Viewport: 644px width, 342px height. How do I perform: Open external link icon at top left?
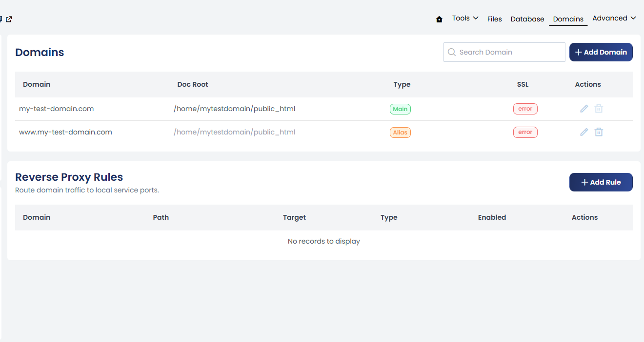(x=9, y=19)
